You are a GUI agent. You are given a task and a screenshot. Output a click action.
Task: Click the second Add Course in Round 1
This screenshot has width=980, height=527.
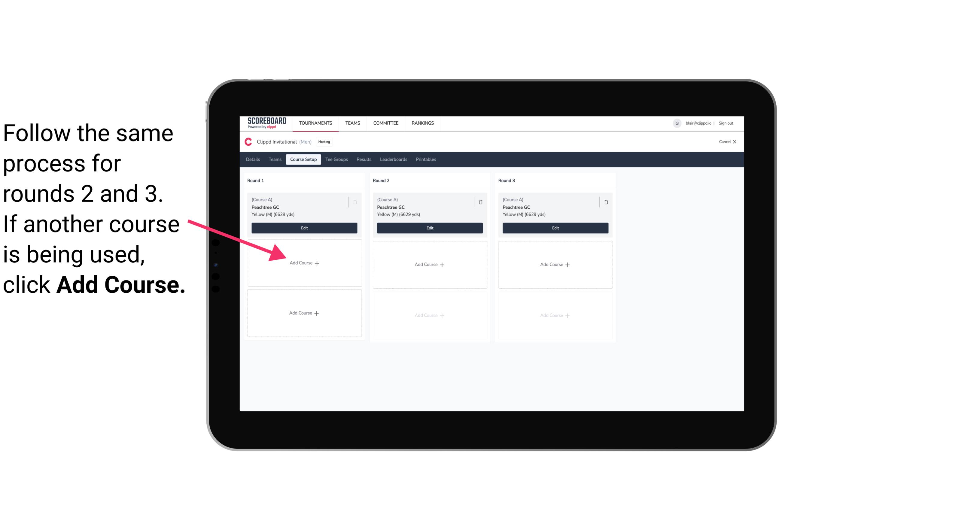click(x=304, y=313)
